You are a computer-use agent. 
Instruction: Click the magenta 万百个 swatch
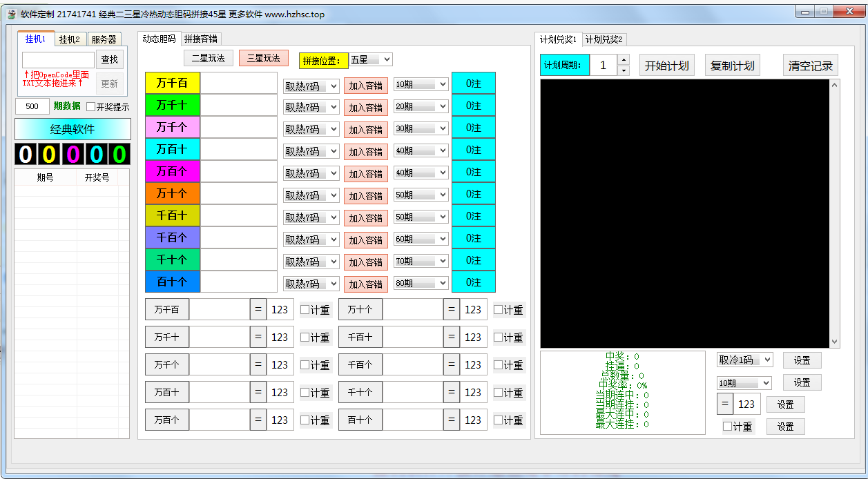tap(173, 171)
